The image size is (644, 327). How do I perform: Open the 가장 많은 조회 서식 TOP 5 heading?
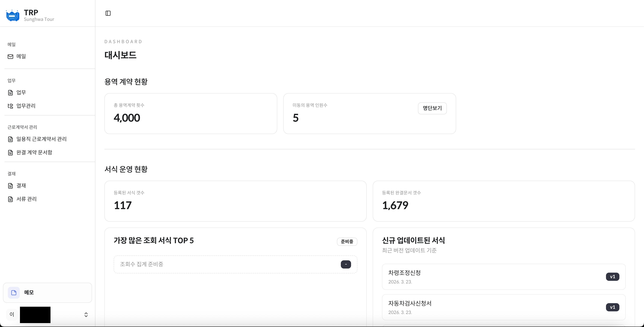[x=154, y=240]
